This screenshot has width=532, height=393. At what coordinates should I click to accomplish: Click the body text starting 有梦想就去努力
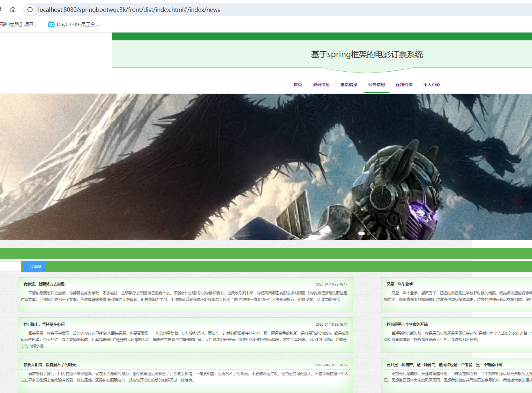184,377
